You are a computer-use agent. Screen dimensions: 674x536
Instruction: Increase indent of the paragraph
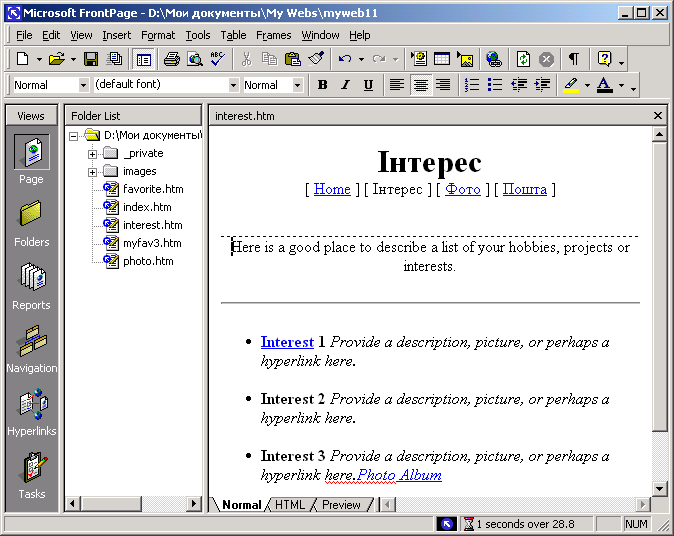tap(542, 85)
